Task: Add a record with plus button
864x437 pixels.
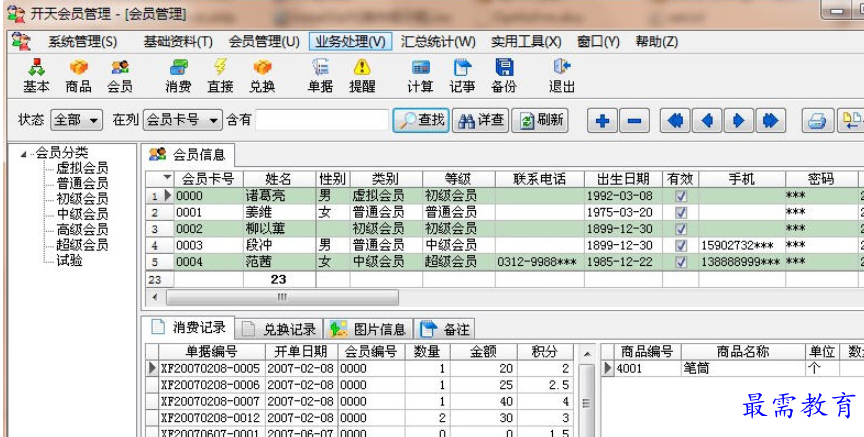Action: click(602, 120)
